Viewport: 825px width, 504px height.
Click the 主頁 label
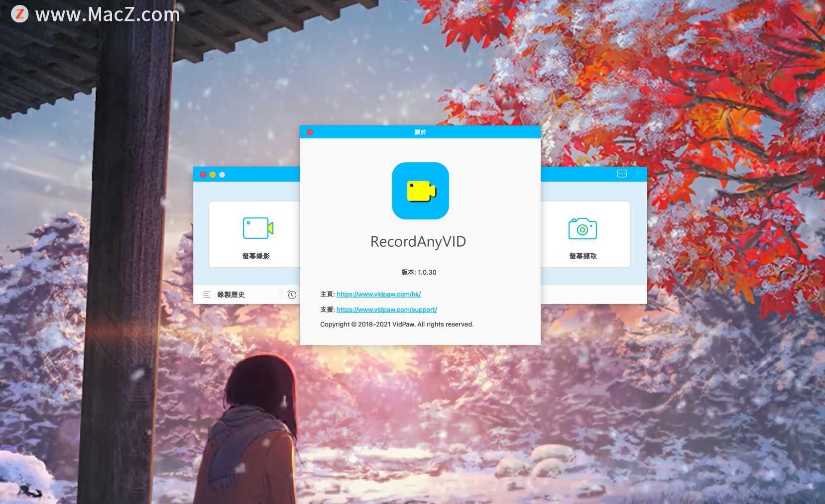[327, 294]
